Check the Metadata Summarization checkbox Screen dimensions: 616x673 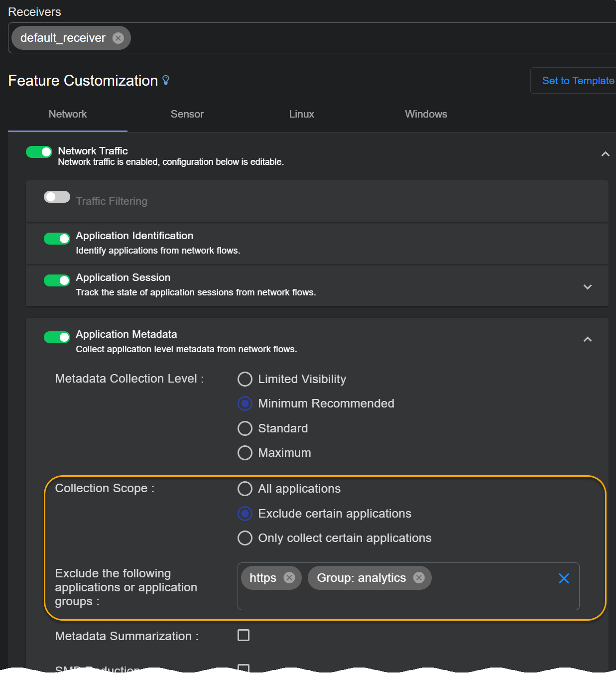(244, 635)
